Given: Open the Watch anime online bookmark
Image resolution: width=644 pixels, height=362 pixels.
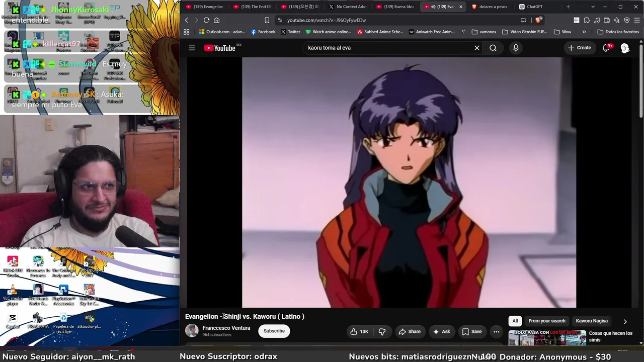Looking at the screenshot, I should coord(328,32).
